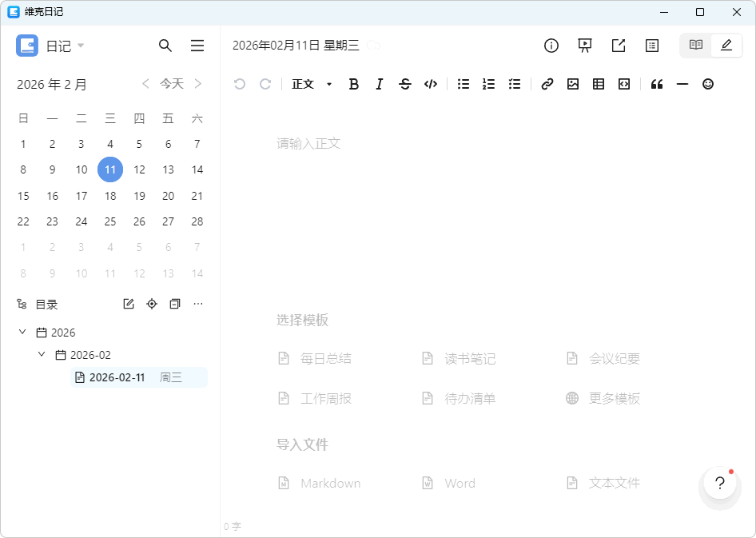Insert a hyperlink from toolbar
The image size is (756, 538).
coord(547,84)
